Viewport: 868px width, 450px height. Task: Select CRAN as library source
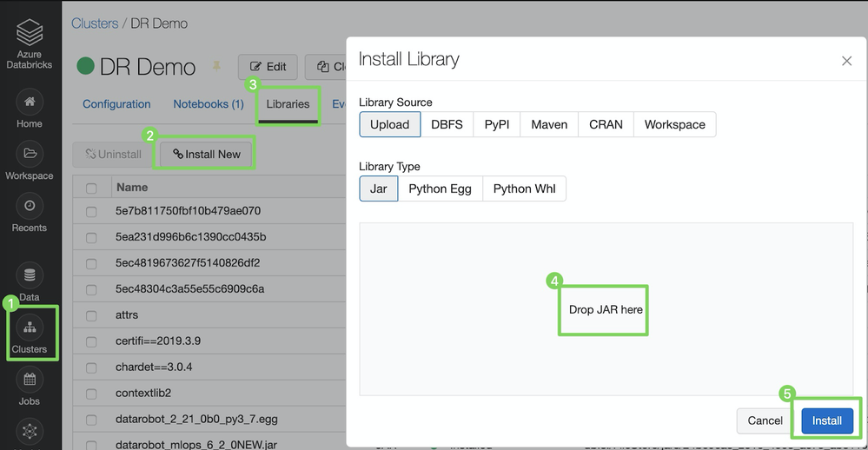tap(606, 124)
